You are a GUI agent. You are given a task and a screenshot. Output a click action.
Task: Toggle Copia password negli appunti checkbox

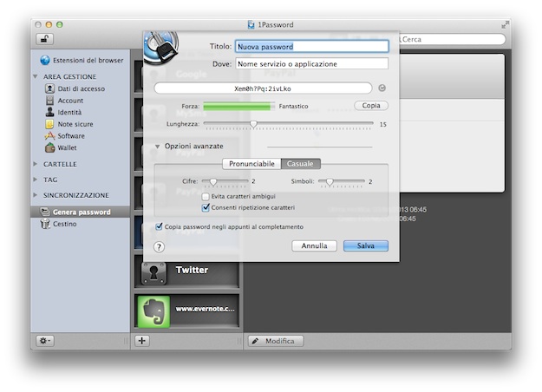coord(159,226)
